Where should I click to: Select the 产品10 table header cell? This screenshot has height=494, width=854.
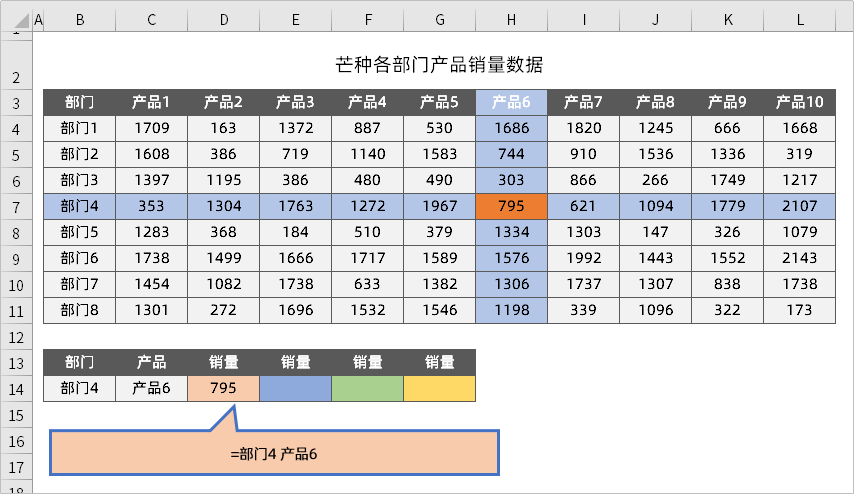coord(799,102)
